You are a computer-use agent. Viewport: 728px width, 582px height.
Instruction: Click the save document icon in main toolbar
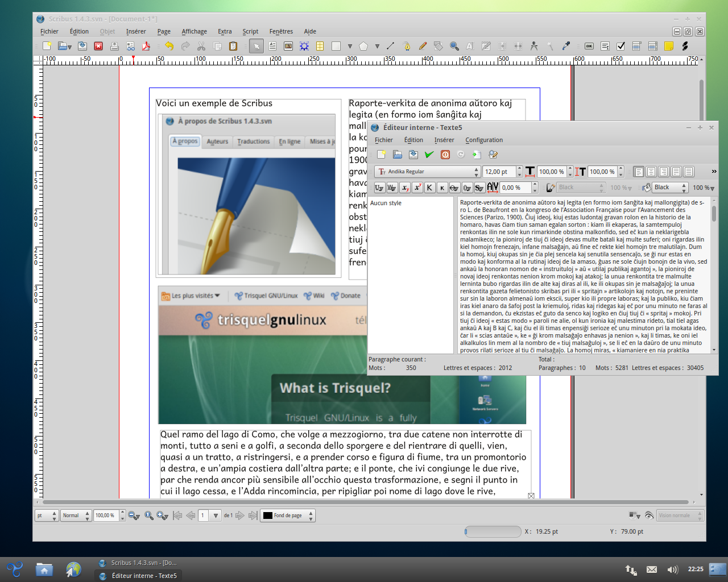[82, 46]
